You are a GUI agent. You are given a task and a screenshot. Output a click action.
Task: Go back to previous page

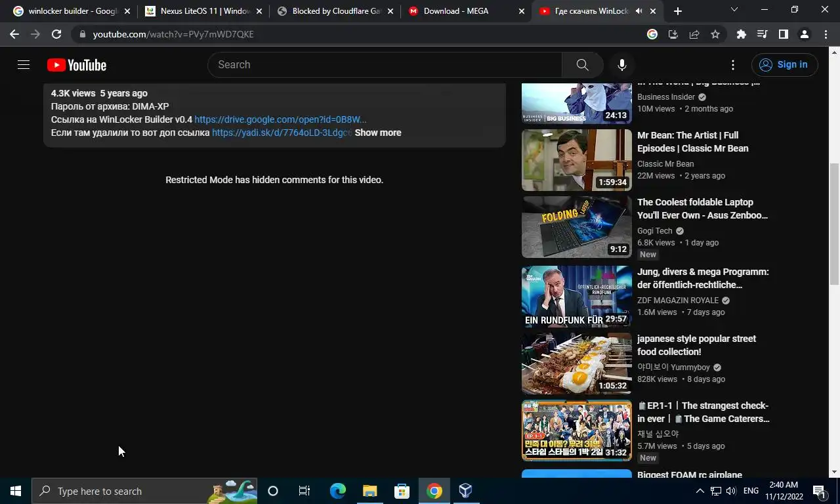pyautogui.click(x=14, y=34)
